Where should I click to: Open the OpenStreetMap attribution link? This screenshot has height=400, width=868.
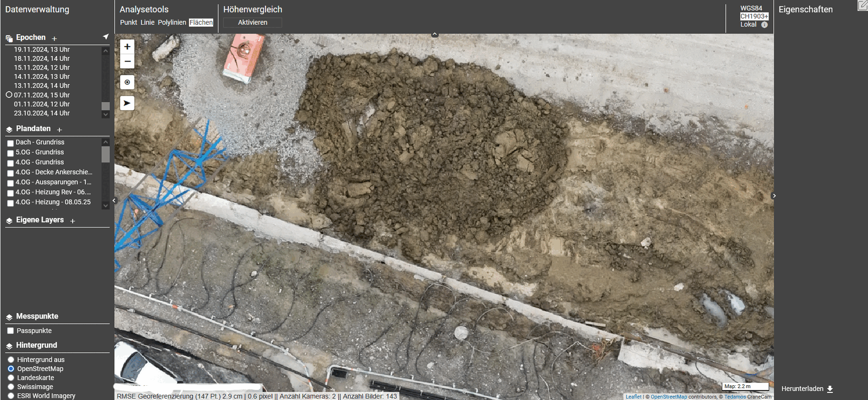point(669,397)
